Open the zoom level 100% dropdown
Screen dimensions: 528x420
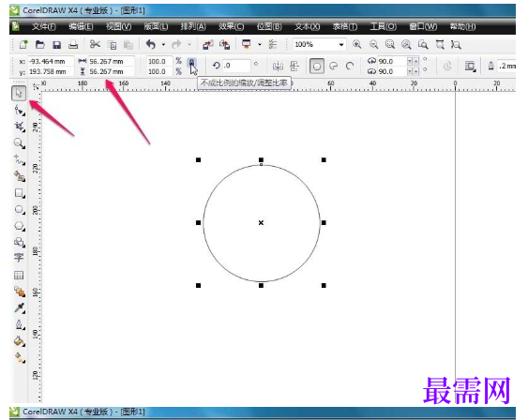(x=341, y=44)
